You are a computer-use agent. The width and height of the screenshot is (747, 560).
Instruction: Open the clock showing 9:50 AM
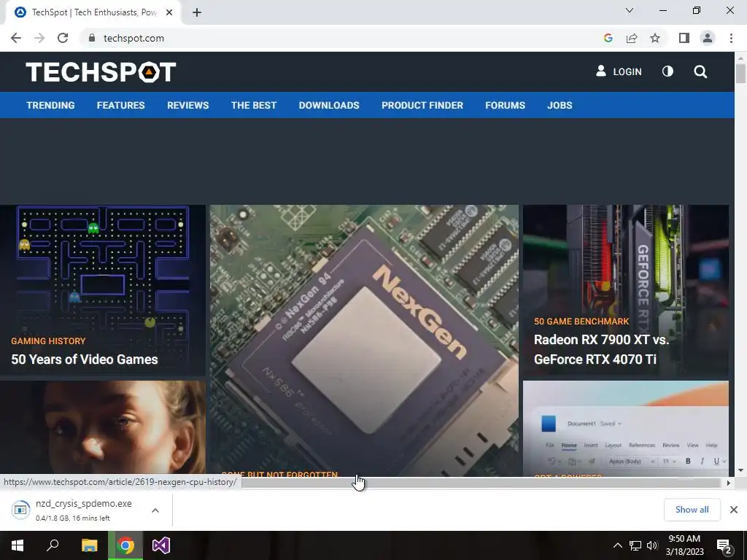pos(684,545)
